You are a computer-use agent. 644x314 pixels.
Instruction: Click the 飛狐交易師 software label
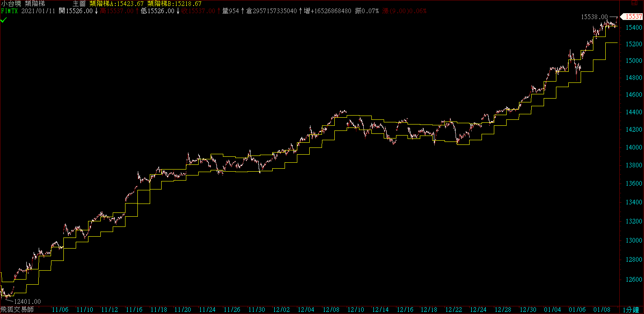[x=17, y=310]
